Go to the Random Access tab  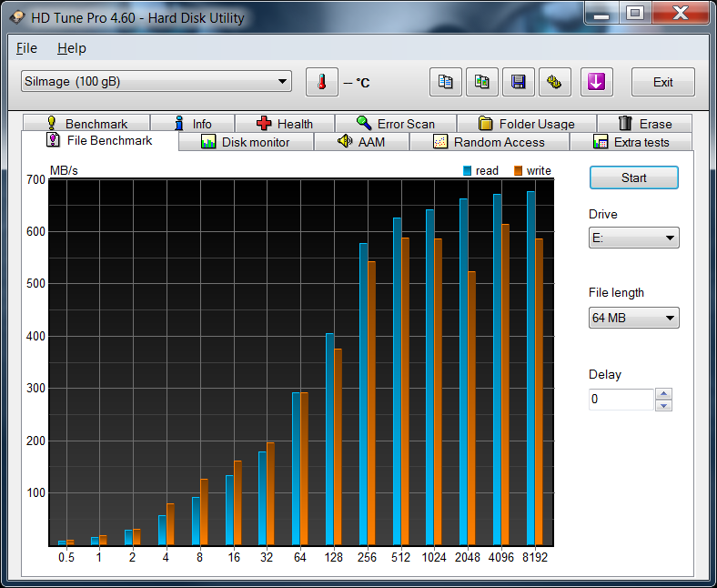tap(489, 142)
